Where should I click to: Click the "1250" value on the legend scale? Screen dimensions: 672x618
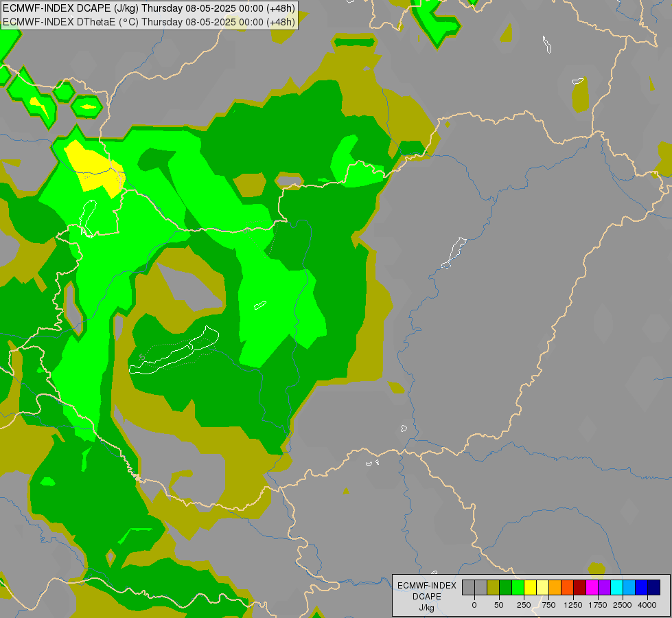[x=573, y=605]
